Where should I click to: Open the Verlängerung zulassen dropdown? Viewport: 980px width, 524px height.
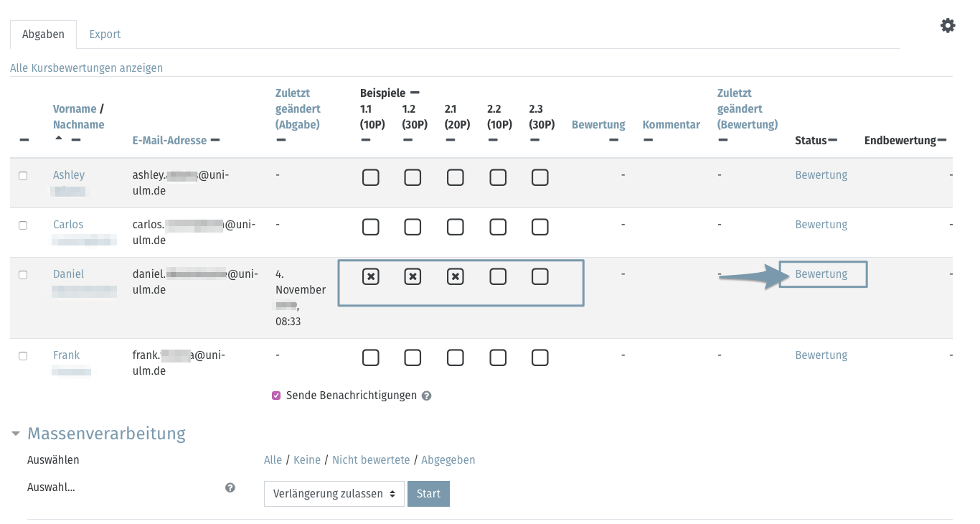334,494
